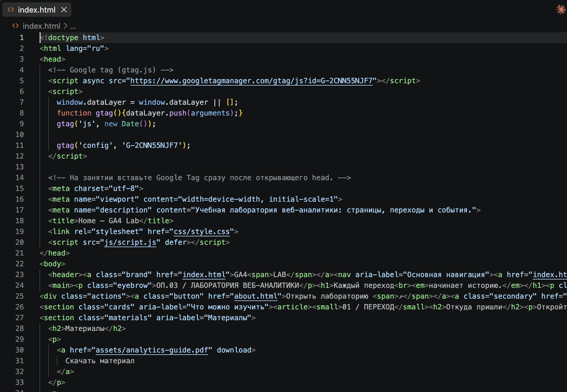Click the 'section class="cards"' line
Image resolution: width=567 pixels, height=392 pixels.
click(303, 307)
